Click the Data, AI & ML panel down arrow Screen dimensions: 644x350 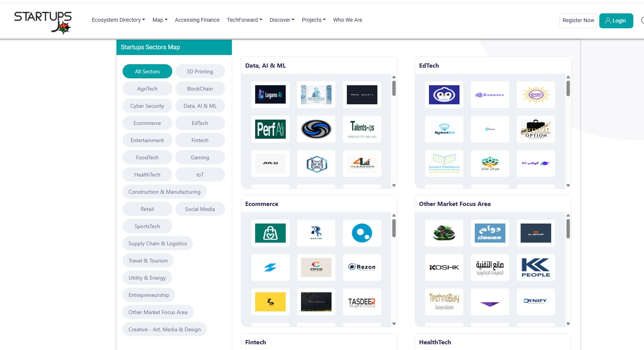click(394, 186)
